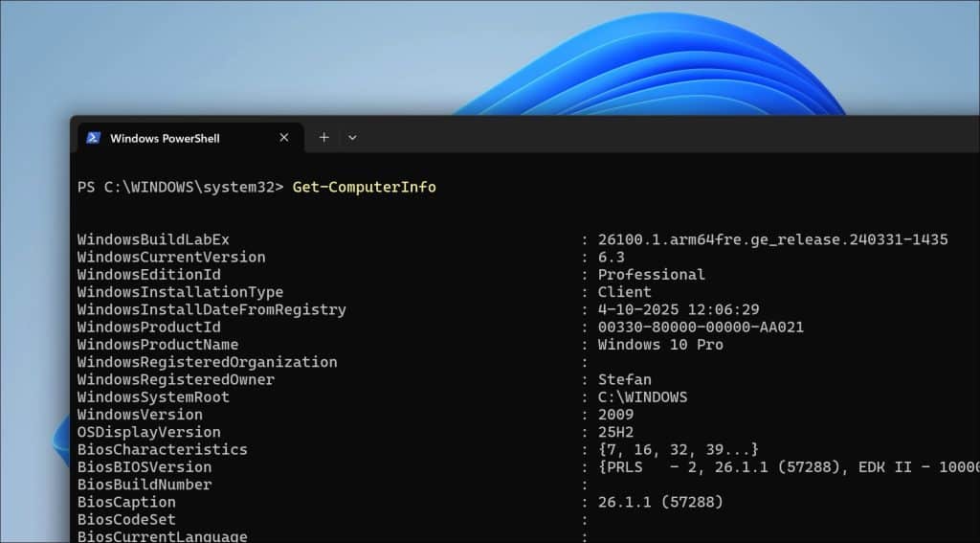Image resolution: width=980 pixels, height=543 pixels.
Task: Click the WindowsCurrentVersion property name
Action: (171, 257)
